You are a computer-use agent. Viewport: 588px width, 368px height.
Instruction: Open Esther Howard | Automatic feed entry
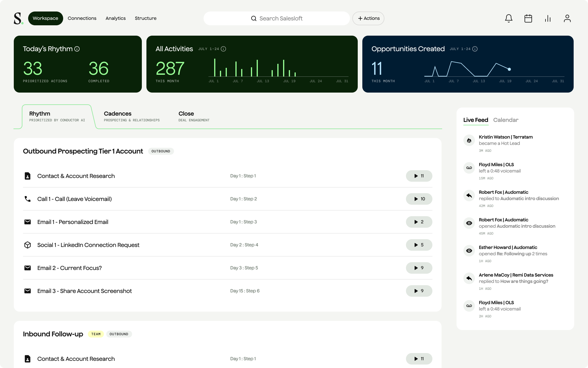(508, 248)
